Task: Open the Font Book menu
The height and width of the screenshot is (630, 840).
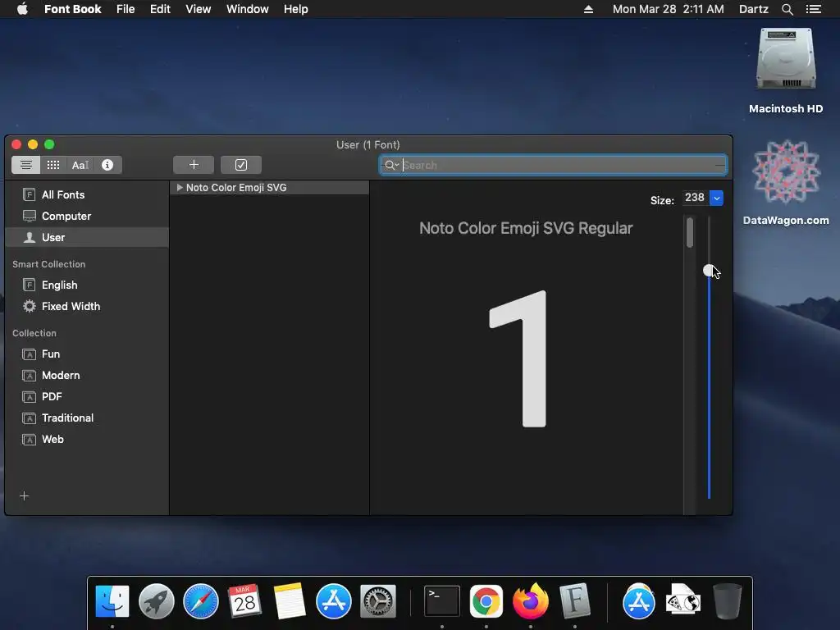Action: click(x=72, y=9)
